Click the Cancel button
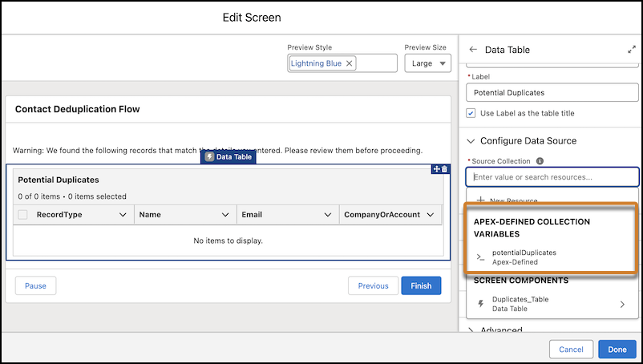This screenshot has height=364, width=643. (x=571, y=350)
